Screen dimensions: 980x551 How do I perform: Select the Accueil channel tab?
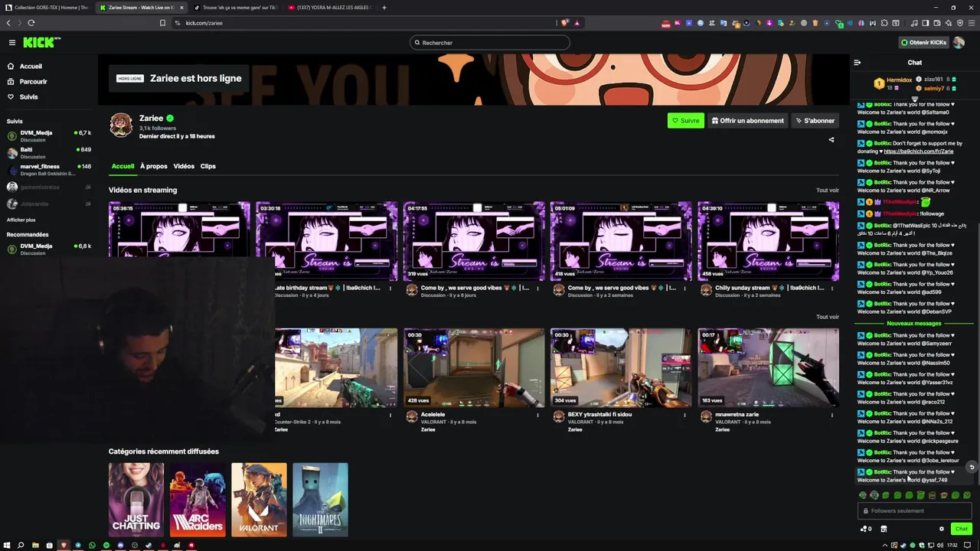coord(122,166)
